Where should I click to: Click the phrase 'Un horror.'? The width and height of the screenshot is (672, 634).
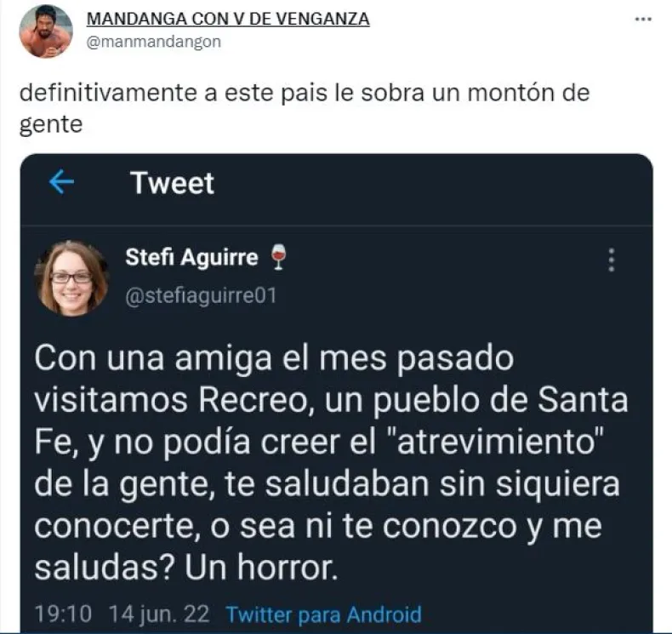point(261,567)
